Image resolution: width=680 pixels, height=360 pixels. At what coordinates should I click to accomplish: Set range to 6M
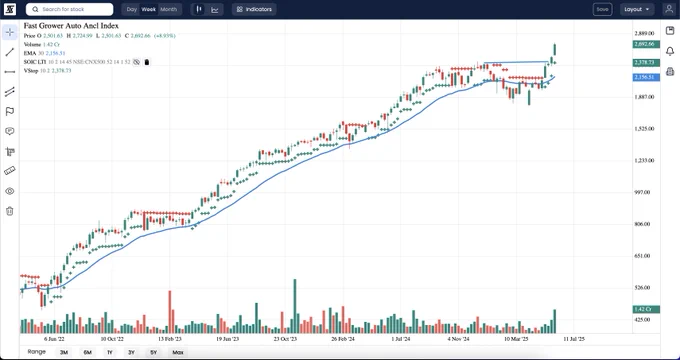[x=87, y=352]
